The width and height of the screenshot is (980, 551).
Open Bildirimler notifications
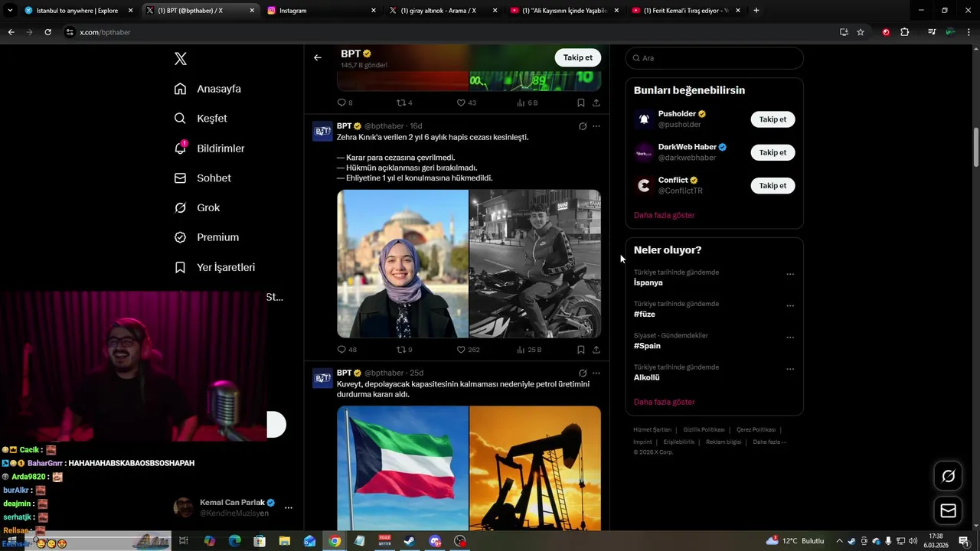pos(209,148)
